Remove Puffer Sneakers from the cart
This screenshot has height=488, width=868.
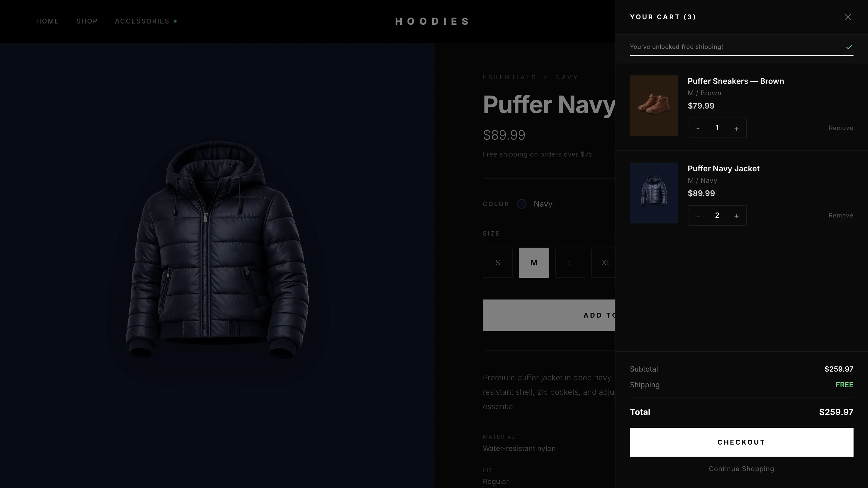(x=841, y=128)
